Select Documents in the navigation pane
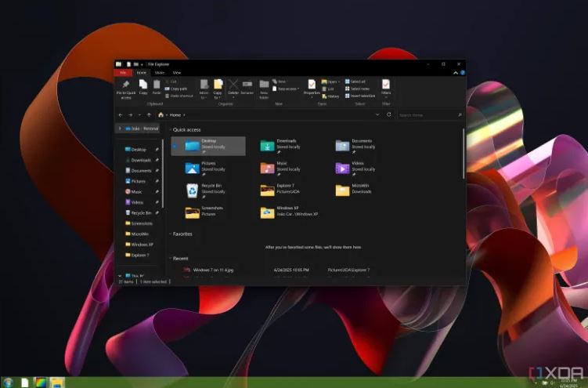 tap(141, 170)
